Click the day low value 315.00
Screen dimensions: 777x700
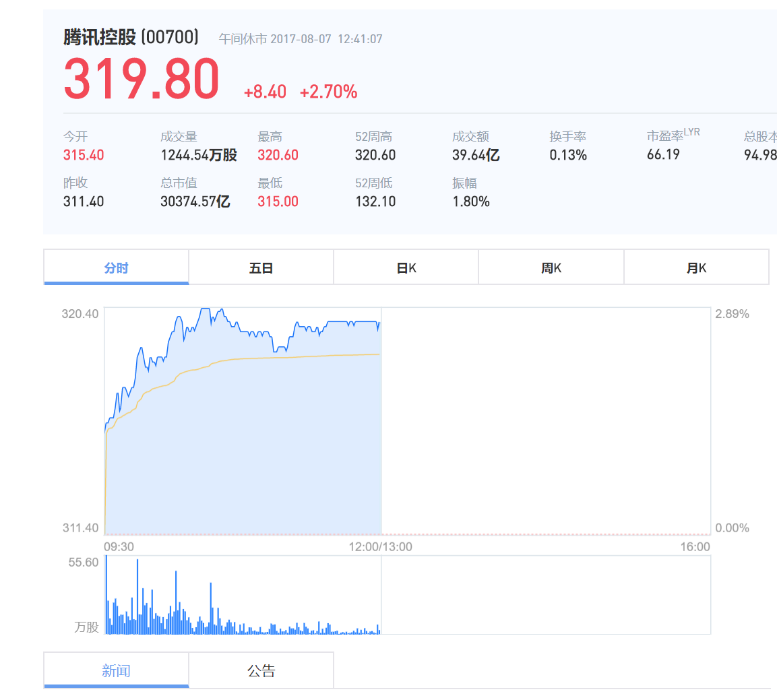278,201
